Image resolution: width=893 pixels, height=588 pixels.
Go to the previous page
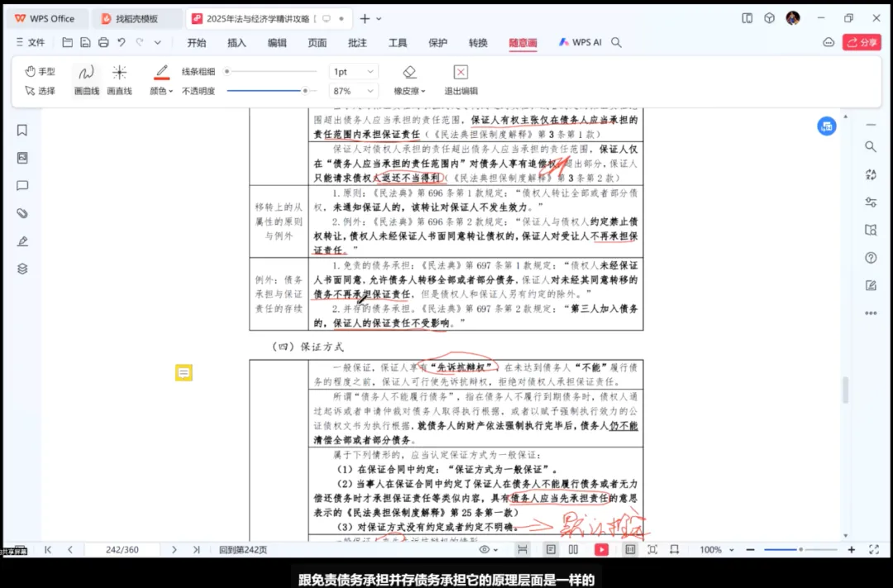point(70,550)
